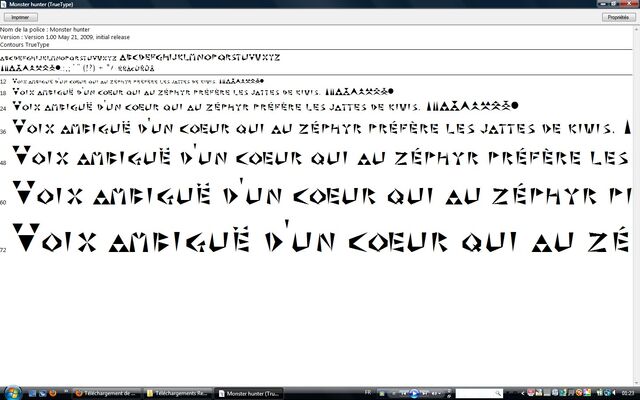This screenshot has height=400, width=640.
Task: Click the font viewer title bar icon
Action: pos(3,4)
